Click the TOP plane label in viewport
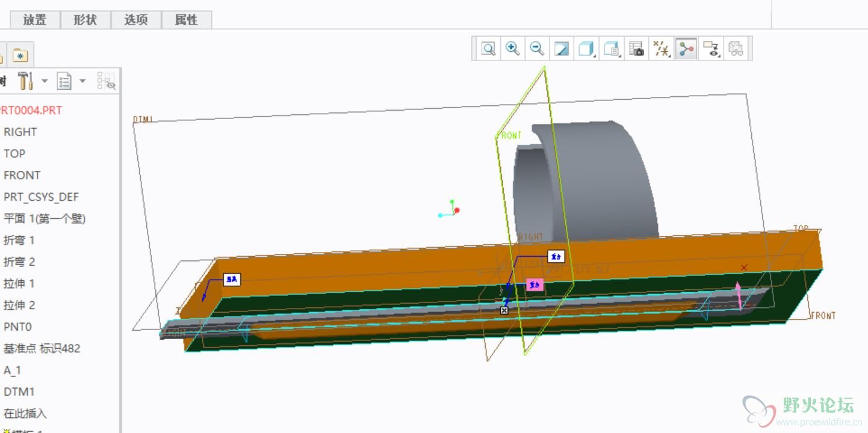This screenshot has height=433, width=868. tap(801, 229)
